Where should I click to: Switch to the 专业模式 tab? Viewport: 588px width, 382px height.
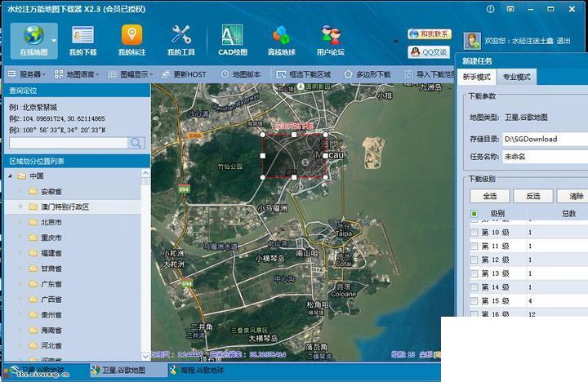pos(516,77)
